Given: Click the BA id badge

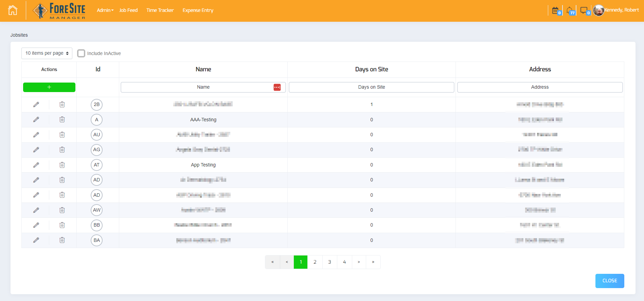Looking at the screenshot, I should [97, 240].
